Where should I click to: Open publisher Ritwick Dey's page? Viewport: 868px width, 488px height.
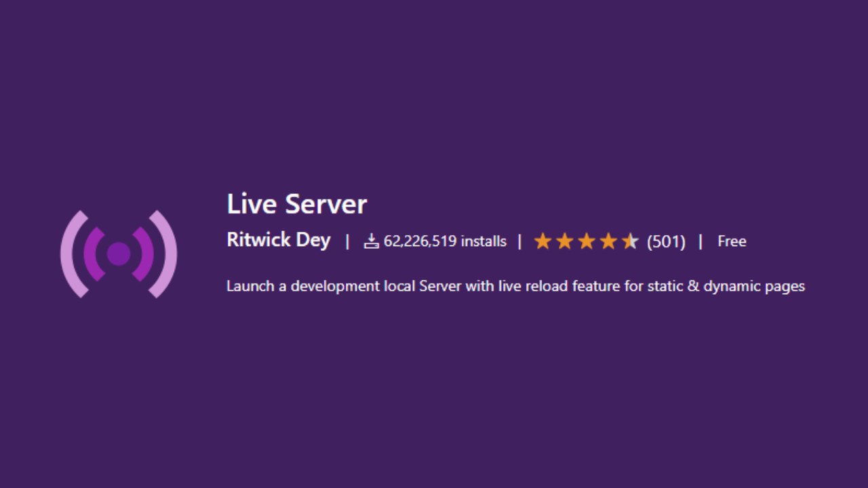pos(279,241)
